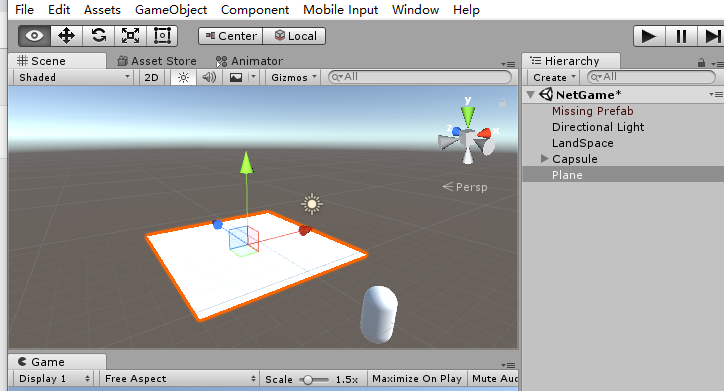Open the Edit menu

(x=59, y=10)
